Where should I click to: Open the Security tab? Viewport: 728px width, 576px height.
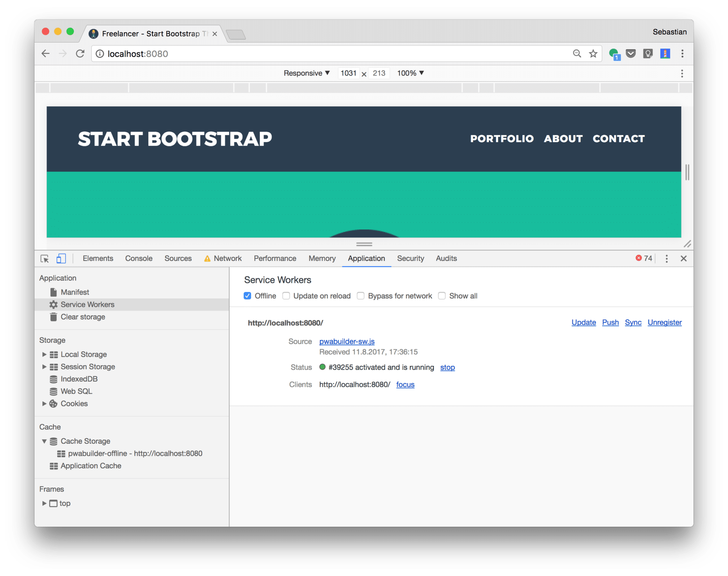tap(410, 258)
